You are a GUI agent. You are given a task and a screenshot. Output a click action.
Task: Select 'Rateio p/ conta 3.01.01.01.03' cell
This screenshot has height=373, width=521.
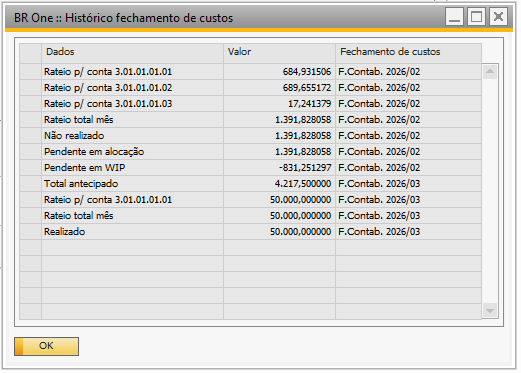coord(132,104)
